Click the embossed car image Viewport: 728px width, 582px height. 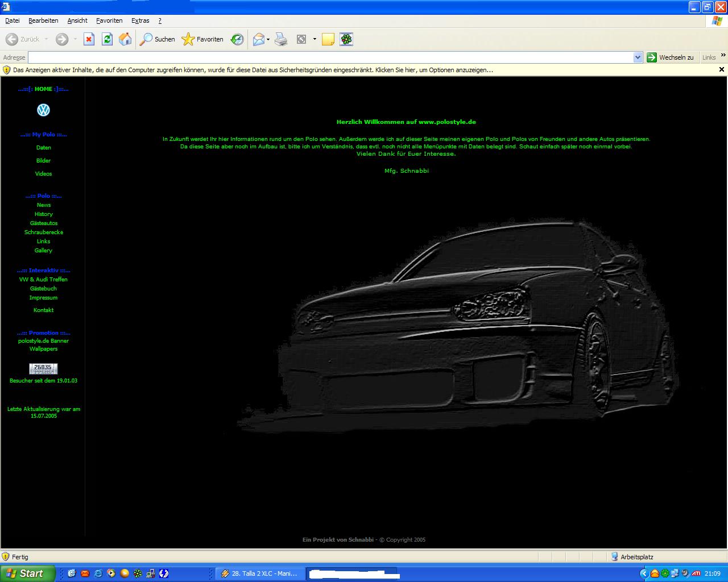[x=458, y=327]
